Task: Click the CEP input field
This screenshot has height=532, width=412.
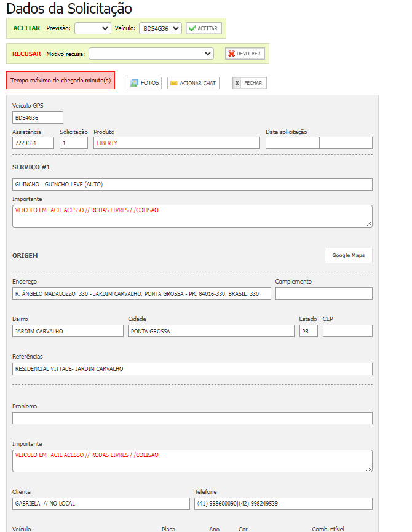Action: click(x=347, y=331)
